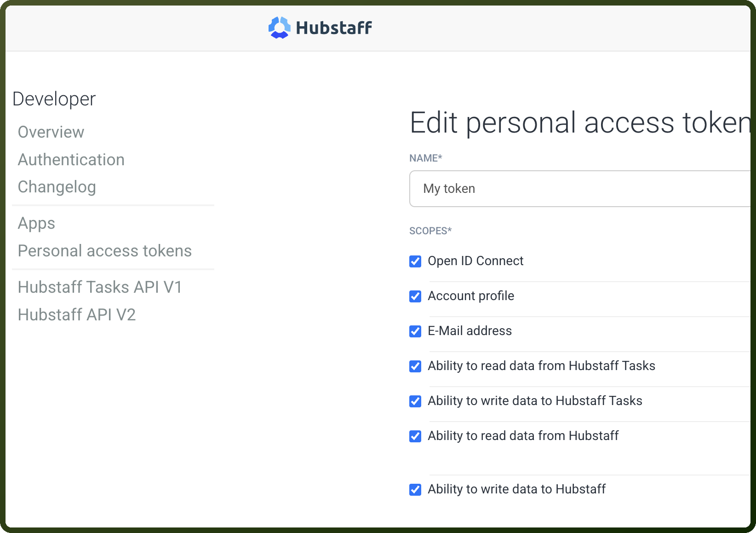Toggle Ability to read data from Hubstaff Tasks
Image resolution: width=756 pixels, height=533 pixels.
(415, 366)
